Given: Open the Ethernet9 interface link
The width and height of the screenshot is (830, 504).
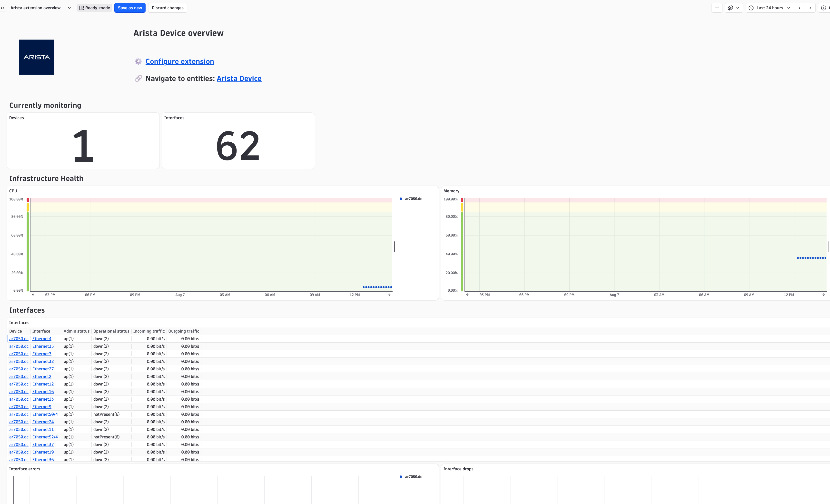Looking at the screenshot, I should (42, 407).
